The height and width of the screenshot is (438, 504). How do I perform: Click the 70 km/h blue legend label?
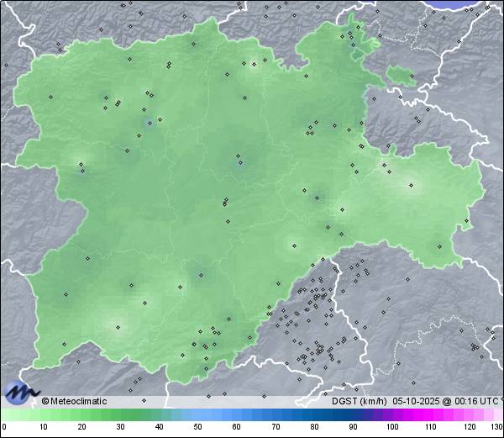coord(276,427)
